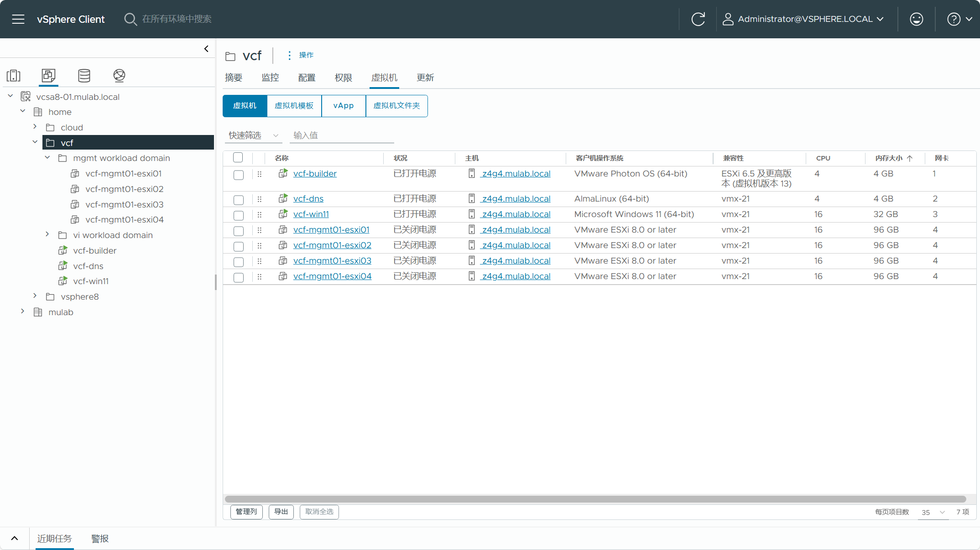The height and width of the screenshot is (550, 980).
Task: Check the vcf-win11 row checkbox
Action: coord(239,215)
